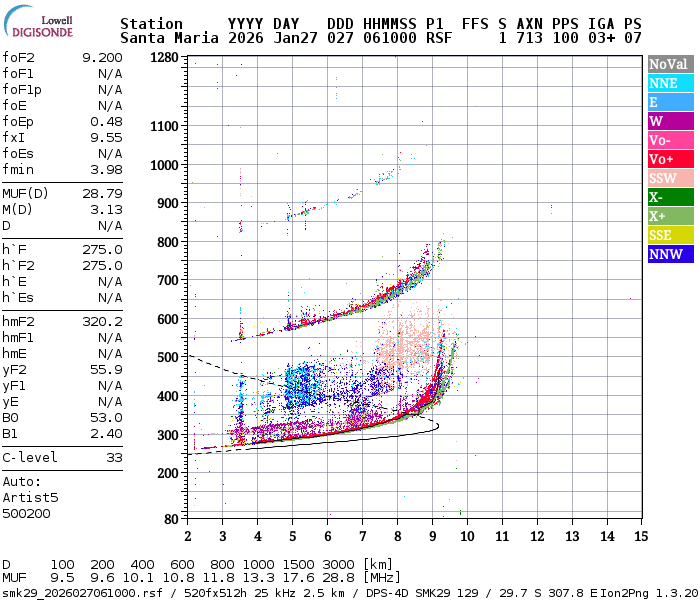The width and height of the screenshot is (700, 600).
Task: Select the NoVal legend color swatch
Action: click(671, 64)
